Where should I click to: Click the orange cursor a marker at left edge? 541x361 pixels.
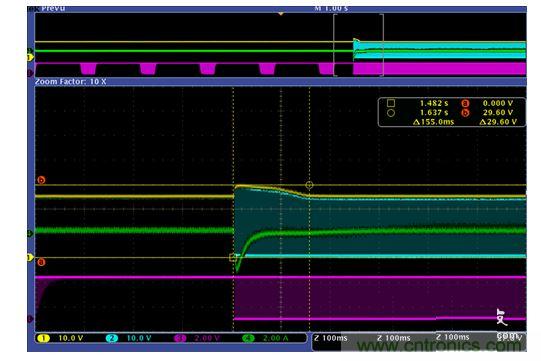pyautogui.click(x=41, y=262)
